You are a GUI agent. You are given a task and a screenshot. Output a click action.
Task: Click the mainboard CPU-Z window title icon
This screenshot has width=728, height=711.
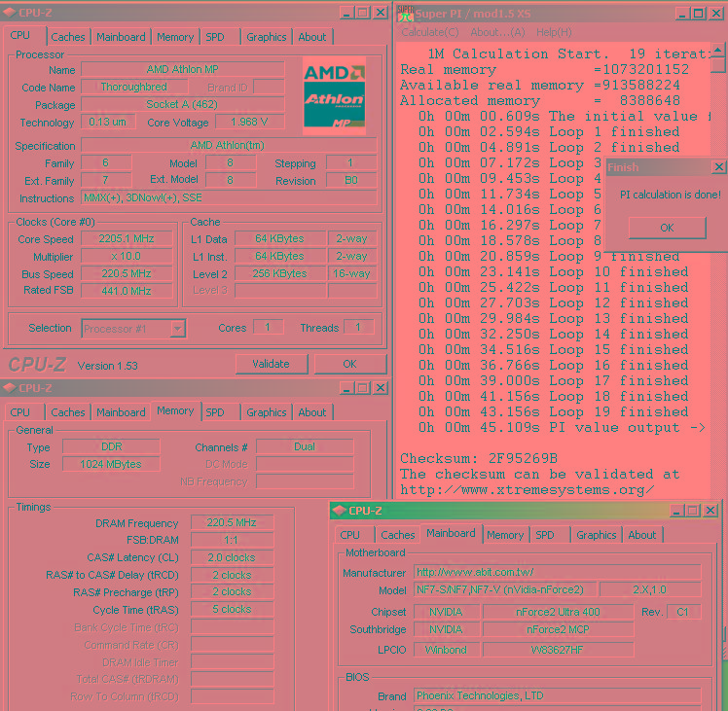(x=339, y=511)
